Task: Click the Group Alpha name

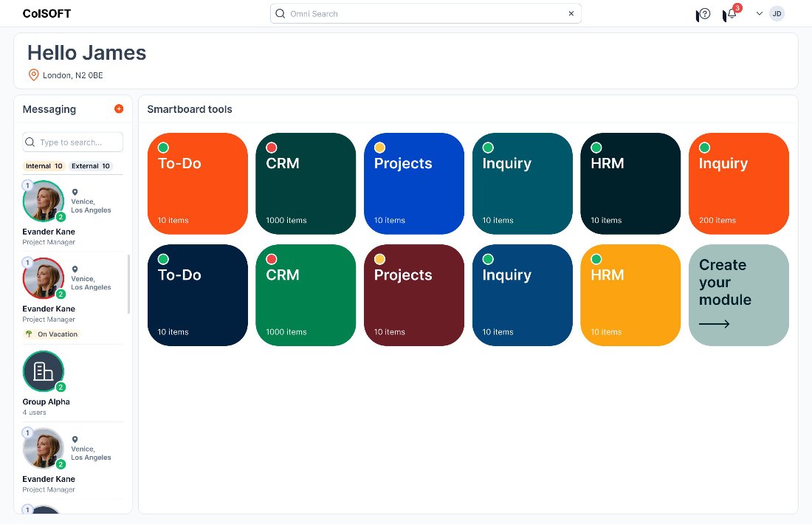Action: pyautogui.click(x=46, y=401)
